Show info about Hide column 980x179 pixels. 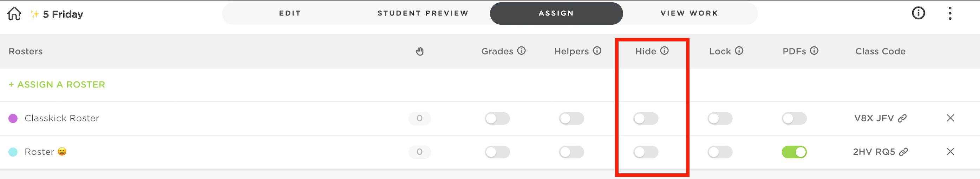664,51
